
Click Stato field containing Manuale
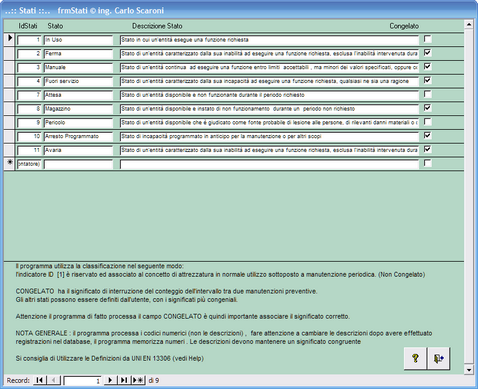point(78,68)
